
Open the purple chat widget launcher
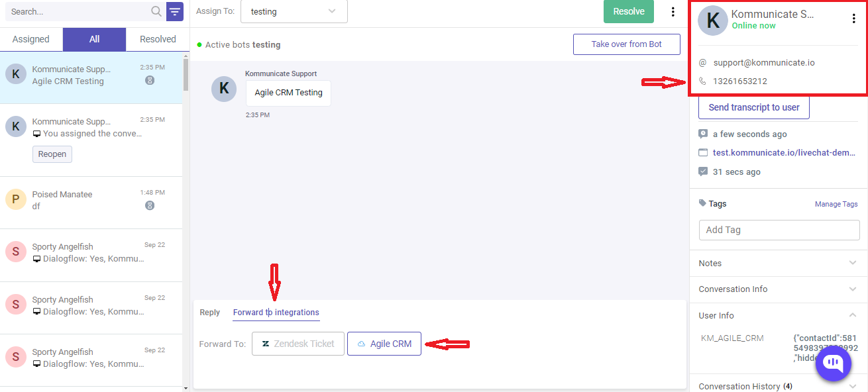833,363
